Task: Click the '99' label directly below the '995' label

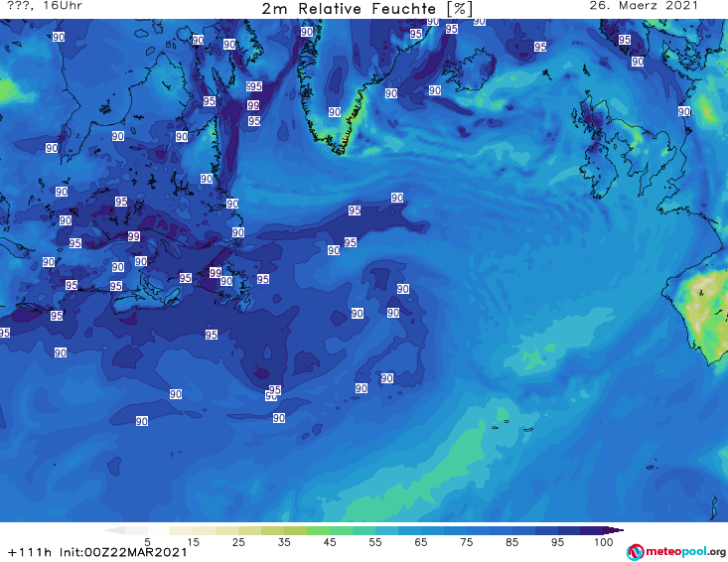Action: tap(253, 105)
